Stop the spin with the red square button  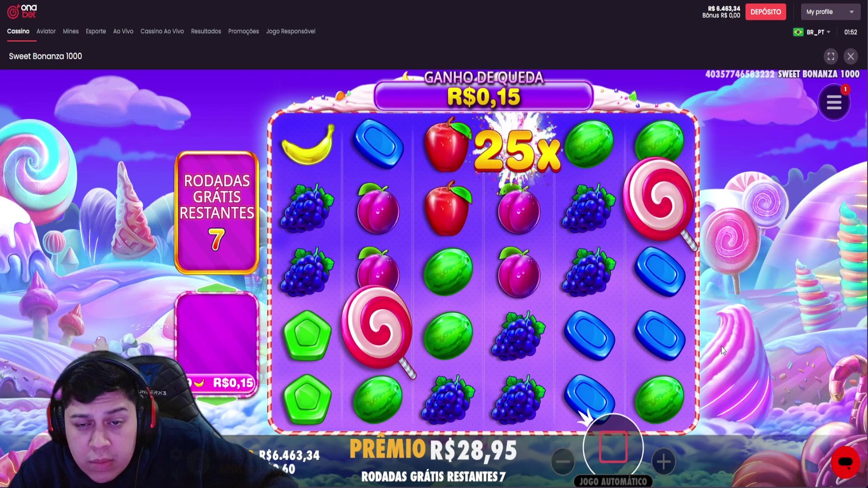click(613, 447)
